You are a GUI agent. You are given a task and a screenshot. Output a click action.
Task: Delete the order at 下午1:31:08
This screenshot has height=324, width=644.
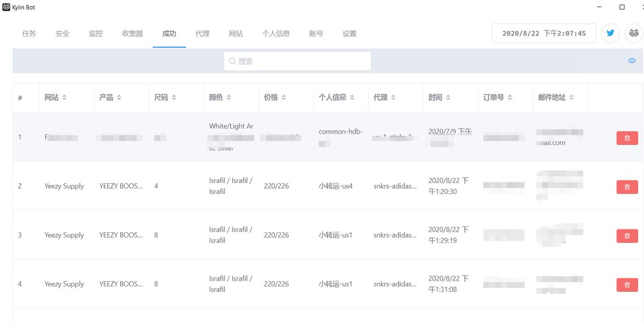pyautogui.click(x=627, y=285)
